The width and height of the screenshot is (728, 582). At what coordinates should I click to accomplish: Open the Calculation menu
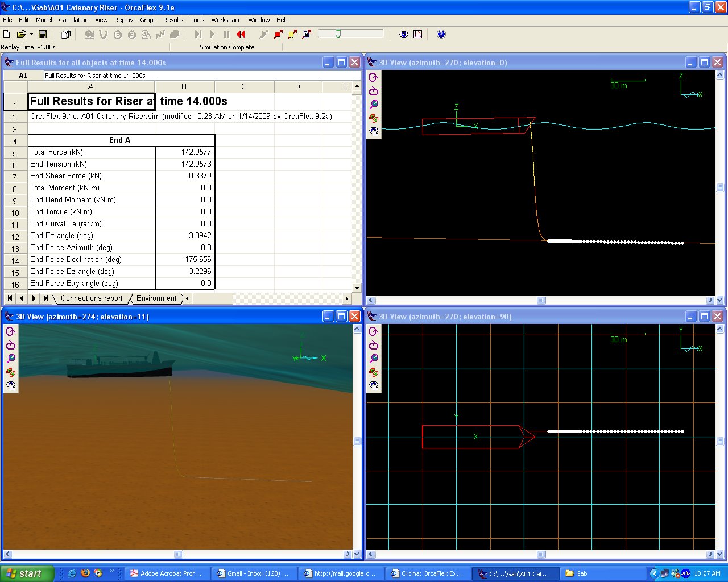tap(73, 20)
